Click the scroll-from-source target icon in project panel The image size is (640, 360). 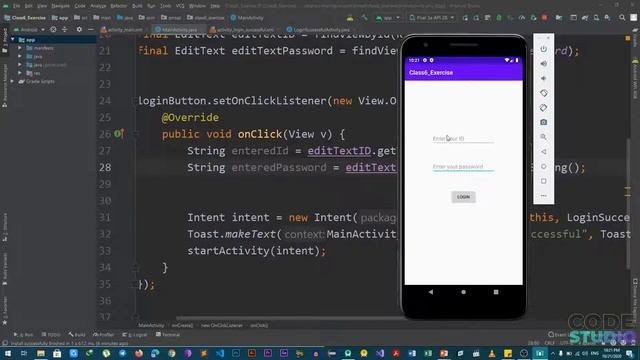coord(53,29)
